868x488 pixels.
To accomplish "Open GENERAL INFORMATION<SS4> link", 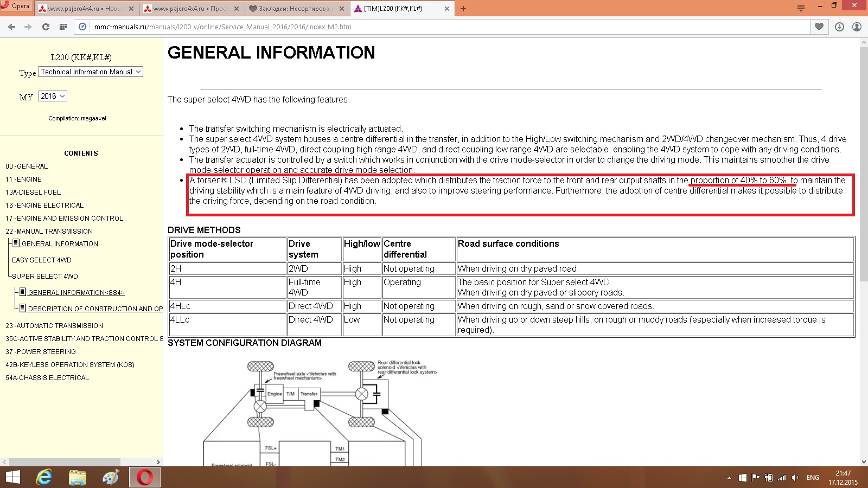I will [x=76, y=292].
